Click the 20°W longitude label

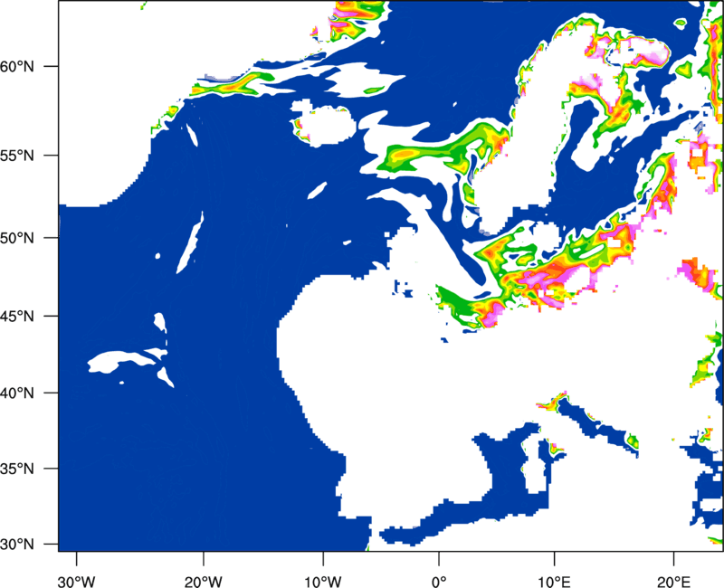click(x=203, y=582)
